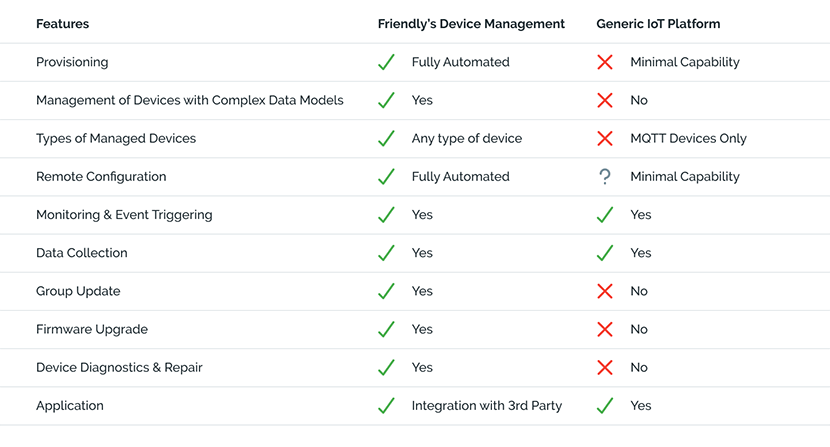Image resolution: width=830 pixels, height=447 pixels.
Task: Click the green checkmark beside Integration with 3rd Party
Action: tap(386, 405)
